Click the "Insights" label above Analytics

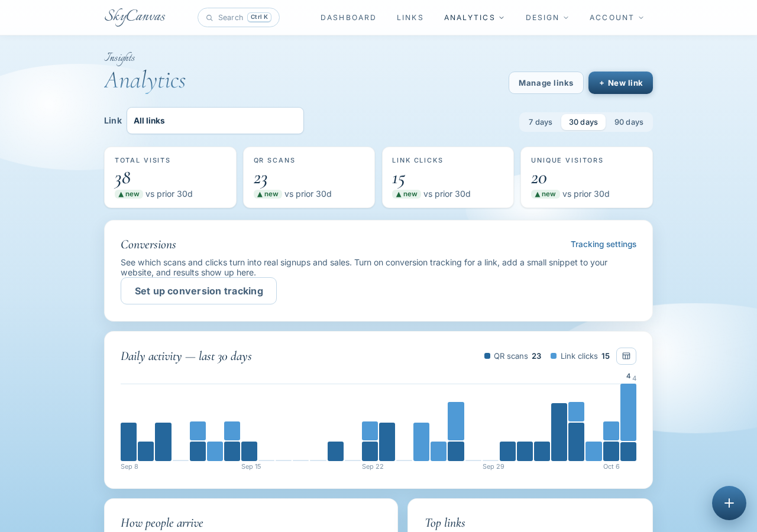pos(119,57)
